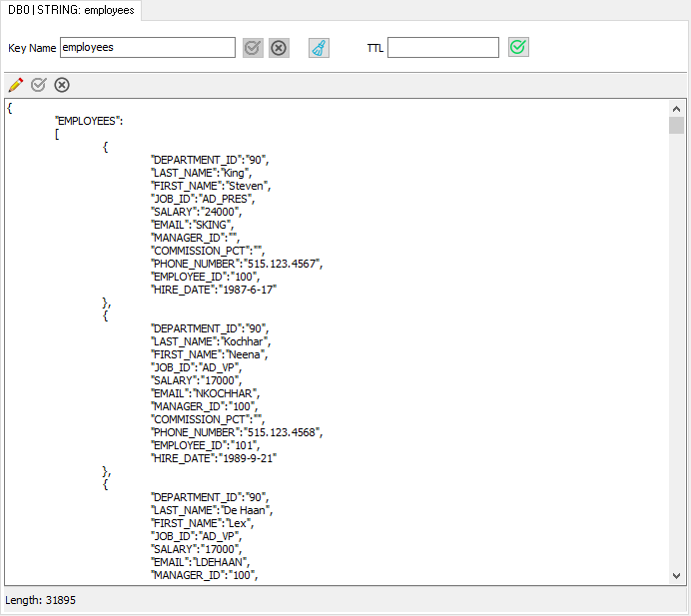Screen dimensions: 691x616
Task: Click the "FIRST_NAME":"Neena" line
Action: (210, 354)
